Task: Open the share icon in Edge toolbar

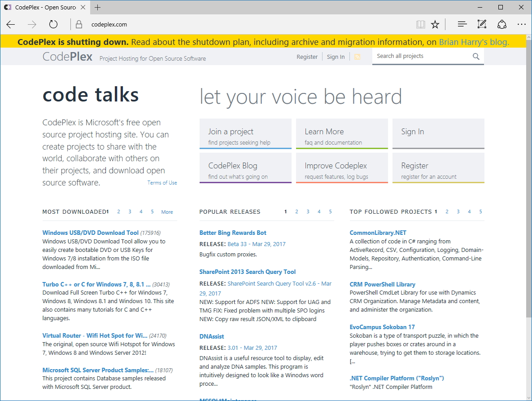Action: (x=502, y=24)
